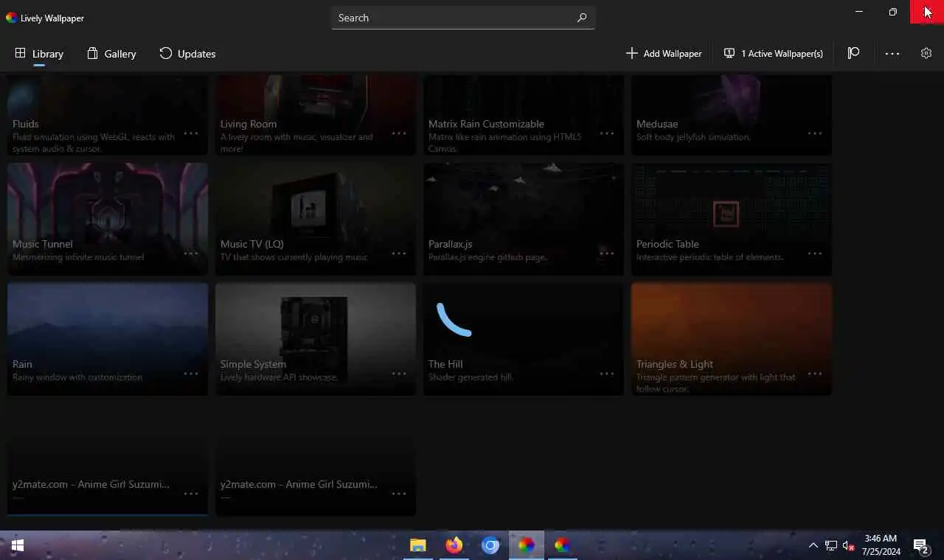
Task: Open the Parallax.js options menu
Action: pos(607,253)
